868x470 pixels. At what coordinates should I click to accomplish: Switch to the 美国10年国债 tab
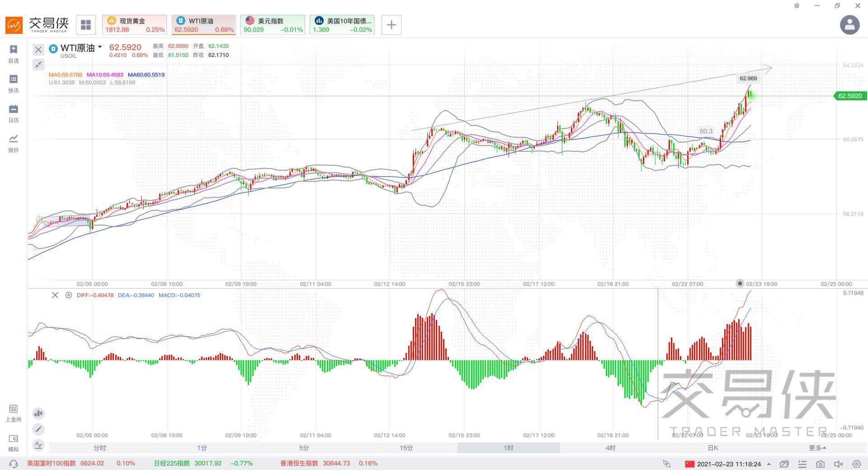[342, 25]
